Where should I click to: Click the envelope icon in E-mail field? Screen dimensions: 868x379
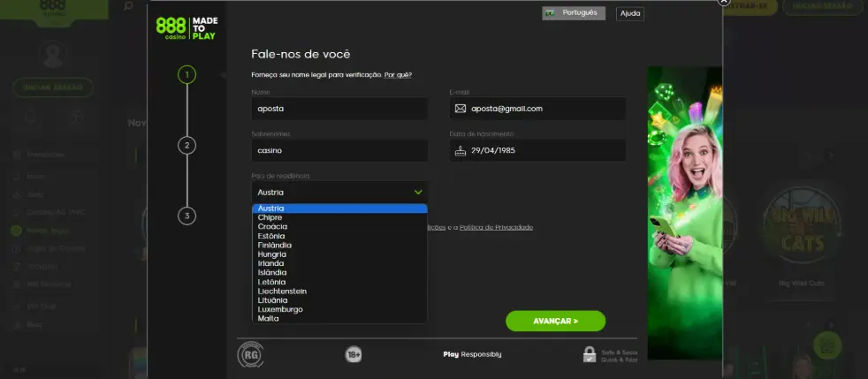(x=460, y=109)
